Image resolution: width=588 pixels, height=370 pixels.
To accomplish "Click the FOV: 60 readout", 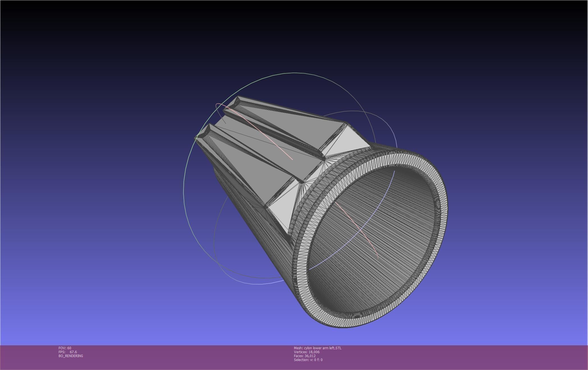I will click(65, 348).
